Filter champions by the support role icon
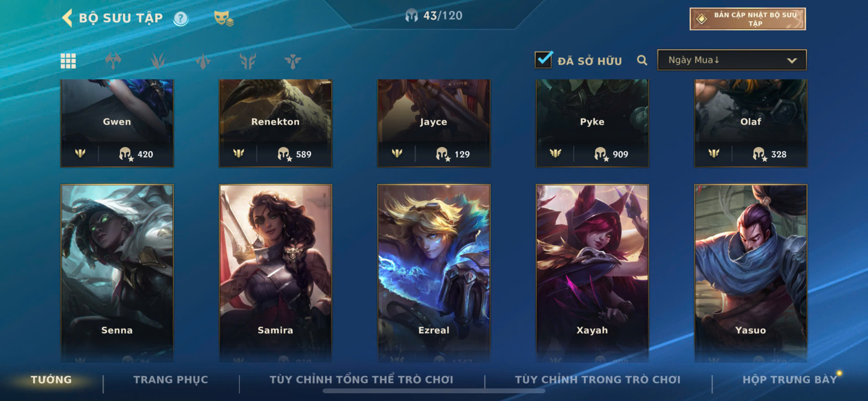The width and height of the screenshot is (868, 401). pos(293,61)
